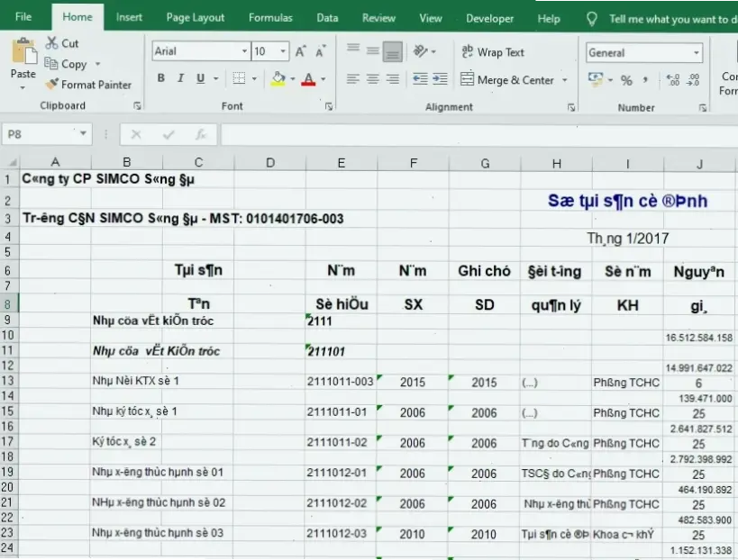Apply the yellow fill color

coord(278,79)
